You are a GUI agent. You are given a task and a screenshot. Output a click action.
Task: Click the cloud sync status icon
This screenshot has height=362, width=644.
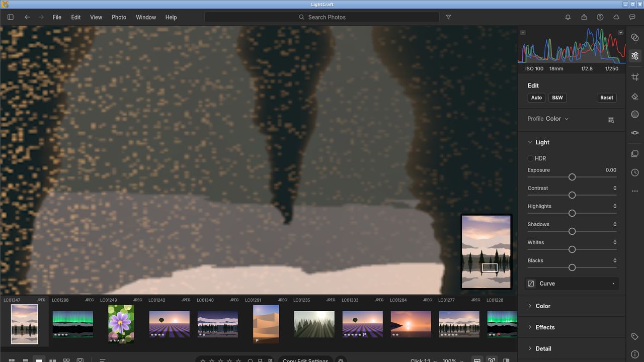(616, 17)
